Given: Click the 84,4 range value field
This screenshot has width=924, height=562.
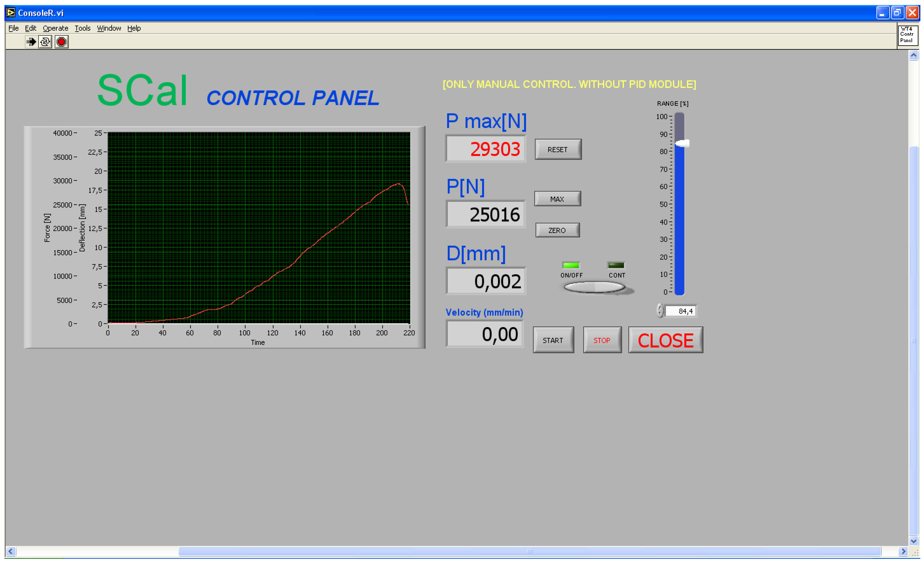Looking at the screenshot, I should coord(680,311).
